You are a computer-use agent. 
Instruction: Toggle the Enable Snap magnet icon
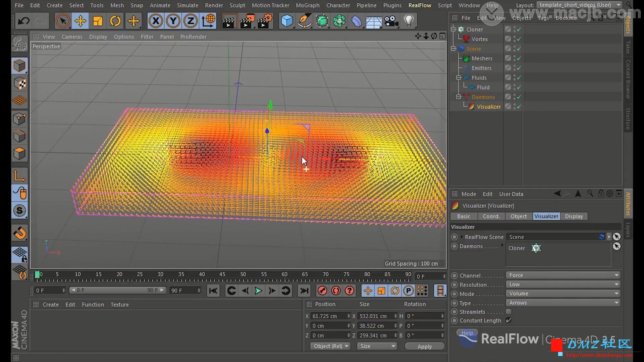(x=19, y=233)
